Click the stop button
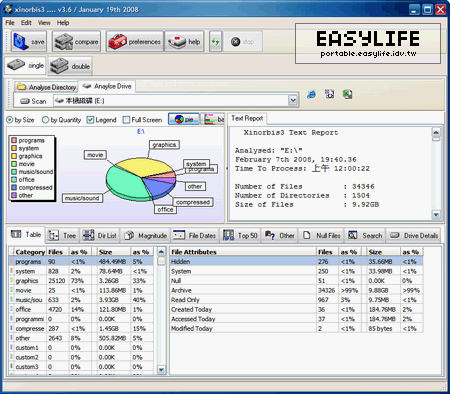This screenshot has width=450, height=394. point(243,42)
